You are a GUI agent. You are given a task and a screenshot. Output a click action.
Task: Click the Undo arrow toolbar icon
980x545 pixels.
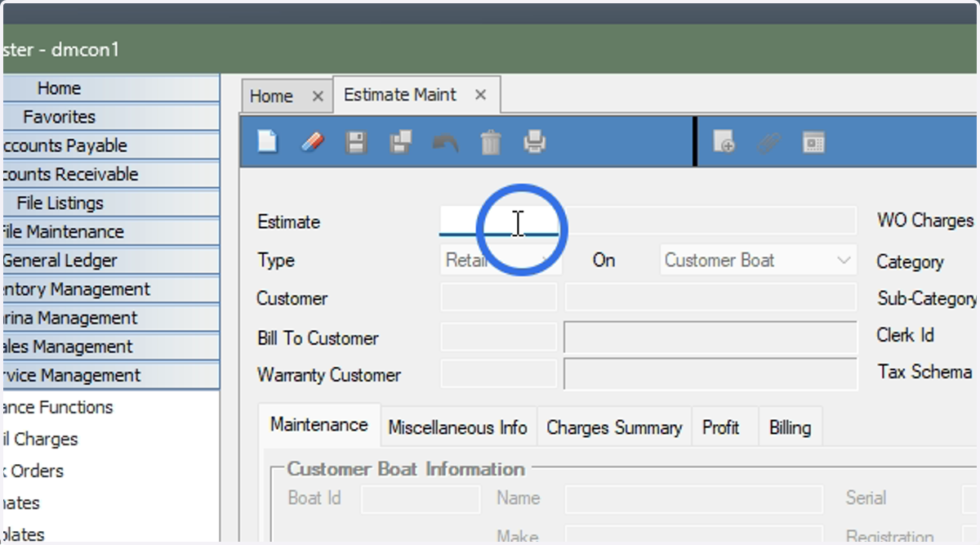pos(445,143)
